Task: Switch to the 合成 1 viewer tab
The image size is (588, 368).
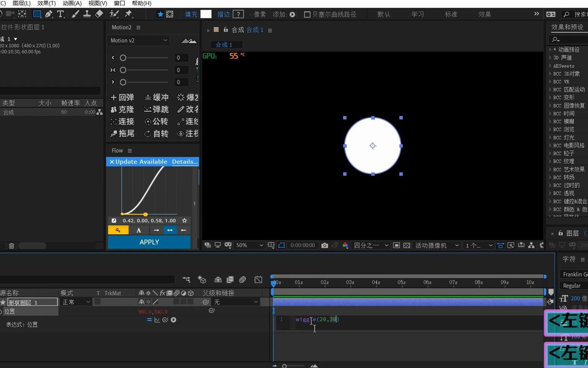Action: click(x=224, y=45)
